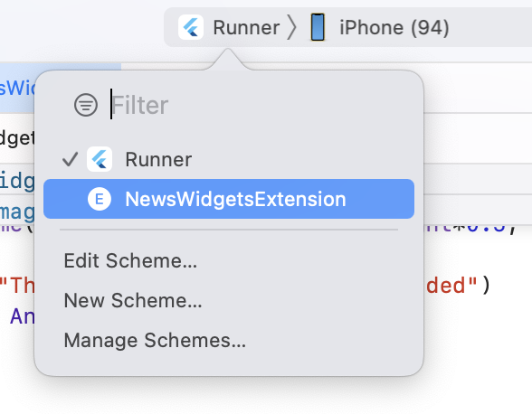
Task: Click the chevron between Runner and iPhone
Action: click(x=292, y=27)
